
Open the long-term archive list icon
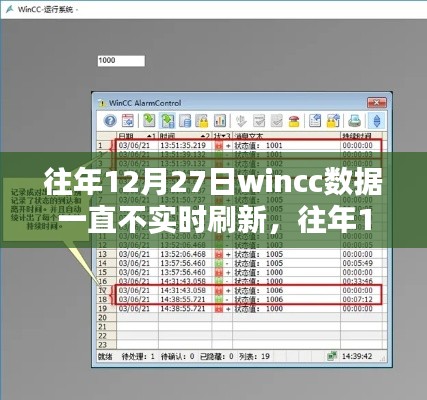[185, 121]
